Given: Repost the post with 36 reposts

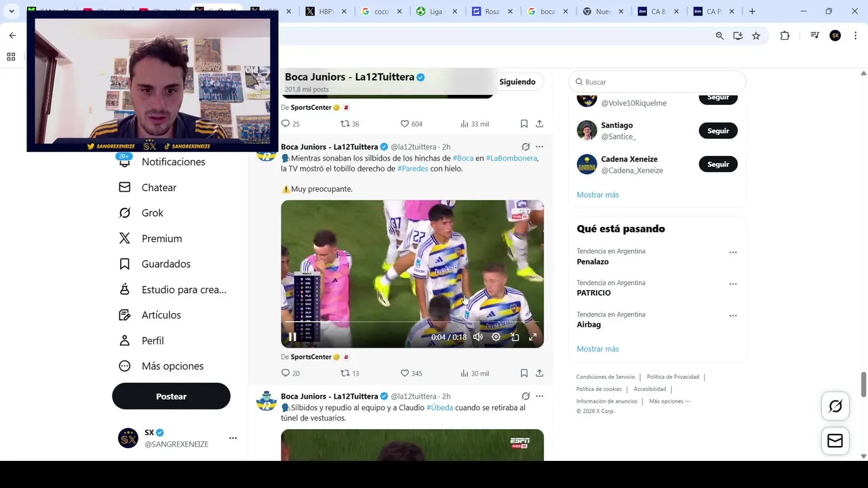Looking at the screenshot, I should [350, 123].
